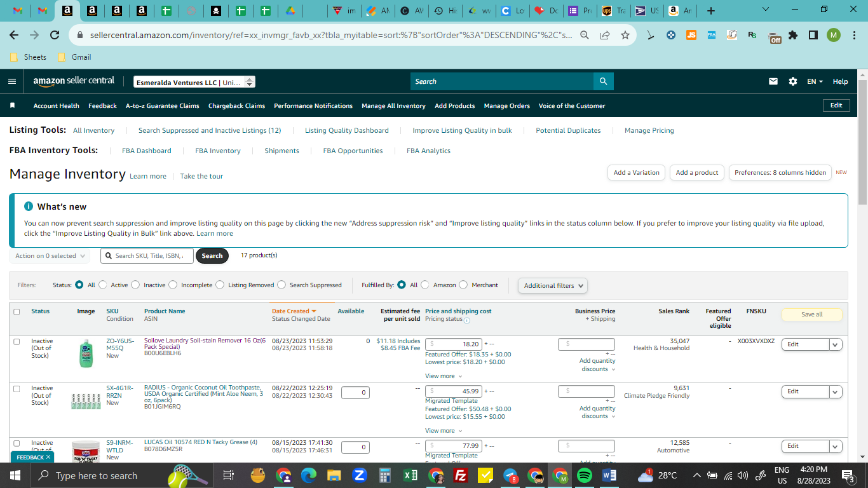Click the magnifier search button in header

coord(603,81)
